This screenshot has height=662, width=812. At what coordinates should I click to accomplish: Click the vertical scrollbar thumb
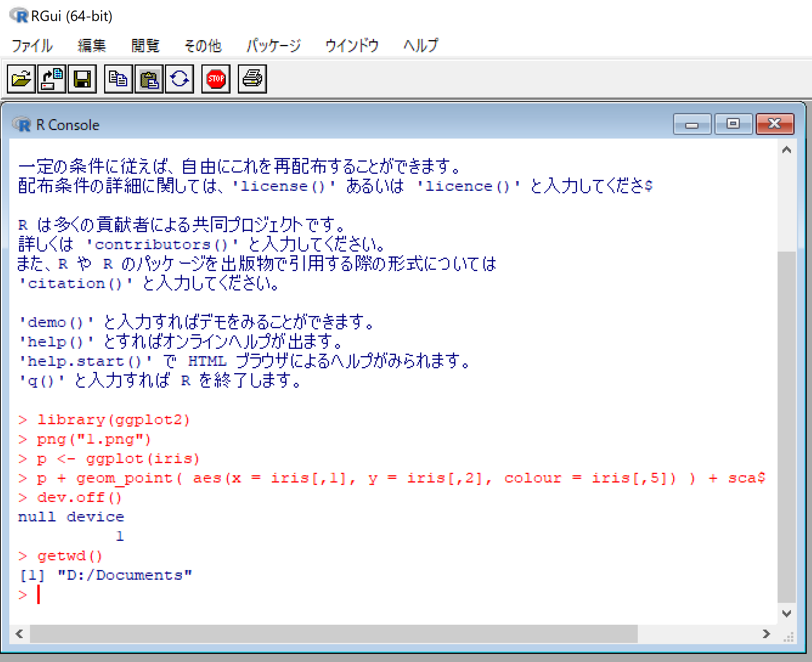[x=786, y=427]
